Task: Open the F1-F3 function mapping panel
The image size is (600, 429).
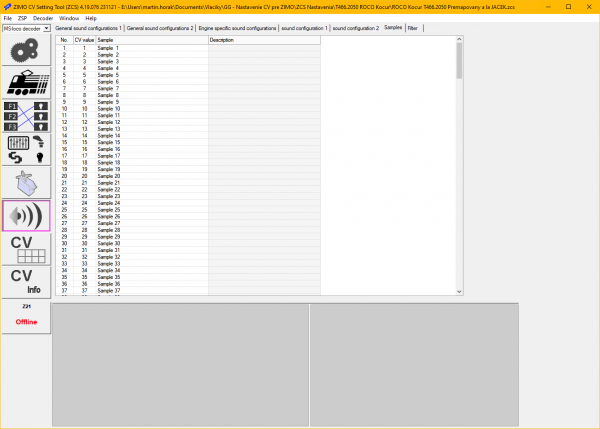Action: point(26,116)
